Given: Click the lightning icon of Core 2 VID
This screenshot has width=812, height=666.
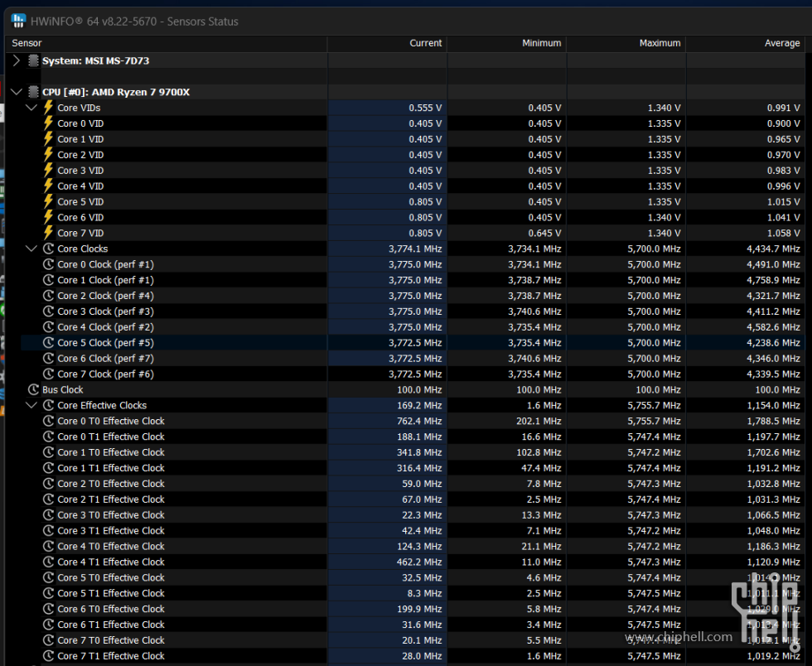Looking at the screenshot, I should (x=48, y=154).
